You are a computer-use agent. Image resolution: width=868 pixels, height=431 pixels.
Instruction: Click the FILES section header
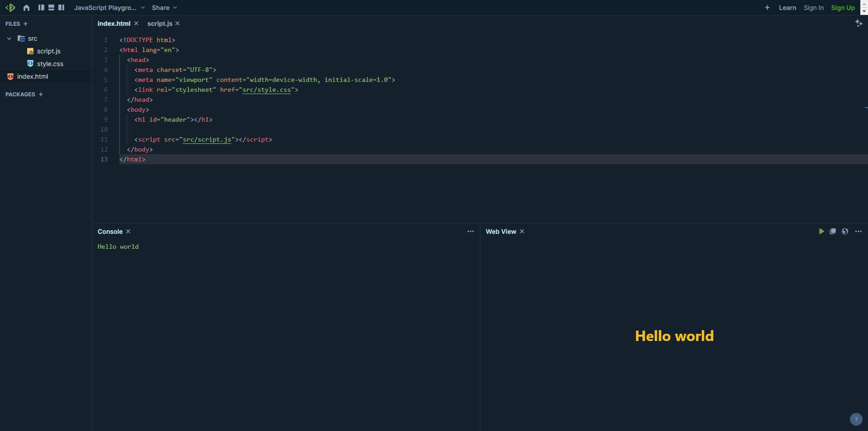point(13,24)
